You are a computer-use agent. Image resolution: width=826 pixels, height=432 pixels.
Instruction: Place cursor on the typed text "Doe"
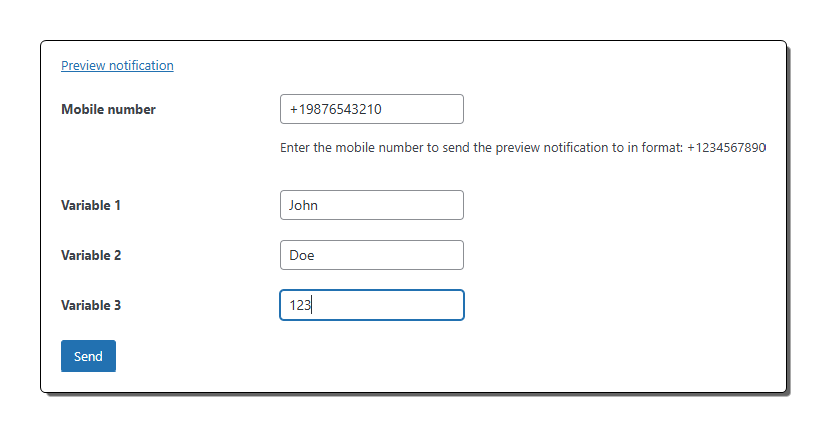[302, 256]
